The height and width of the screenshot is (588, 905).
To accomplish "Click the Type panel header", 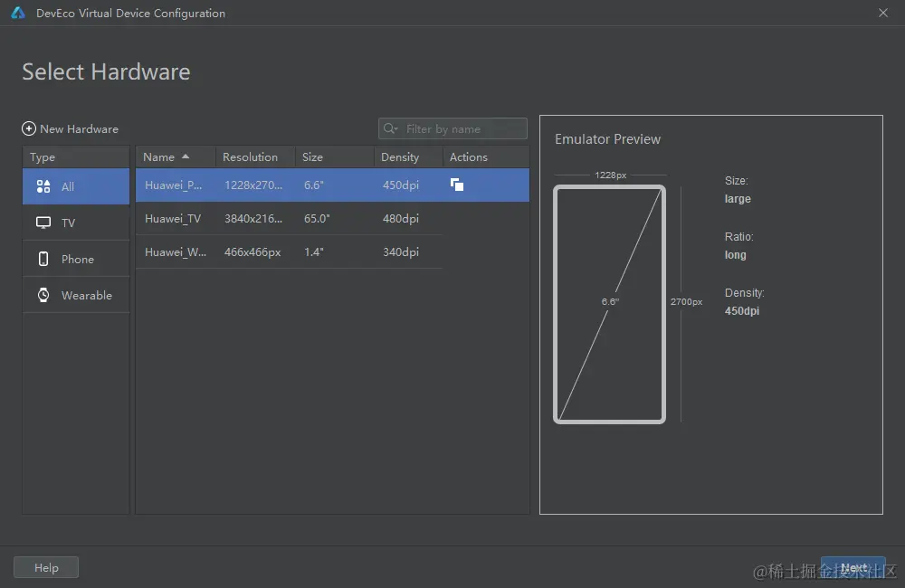I will click(76, 157).
